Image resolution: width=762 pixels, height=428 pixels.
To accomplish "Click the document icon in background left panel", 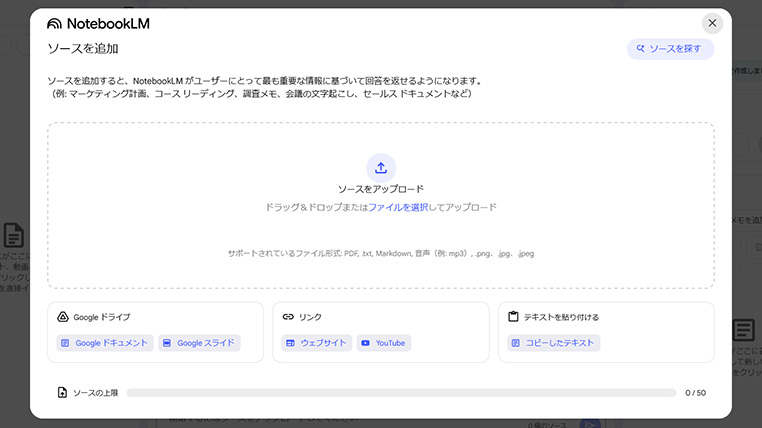I will tap(14, 235).
